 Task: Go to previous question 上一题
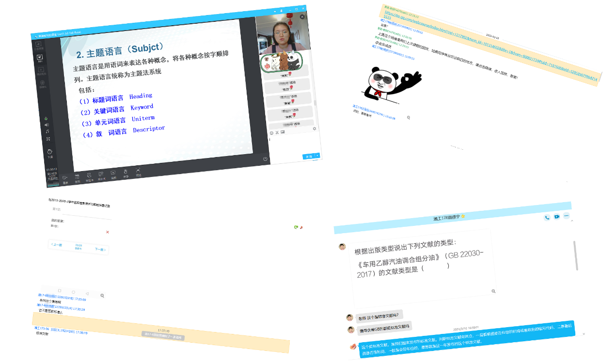(x=57, y=245)
